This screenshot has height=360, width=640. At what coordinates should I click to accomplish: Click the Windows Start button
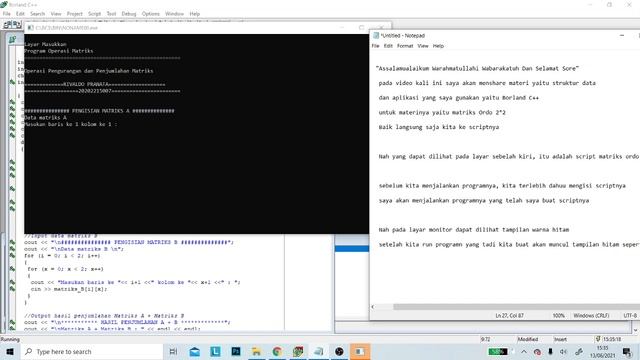(x=10, y=351)
